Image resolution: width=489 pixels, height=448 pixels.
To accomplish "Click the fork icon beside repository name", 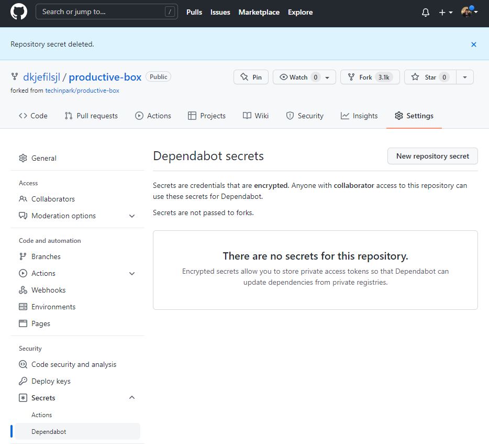I will [14, 77].
